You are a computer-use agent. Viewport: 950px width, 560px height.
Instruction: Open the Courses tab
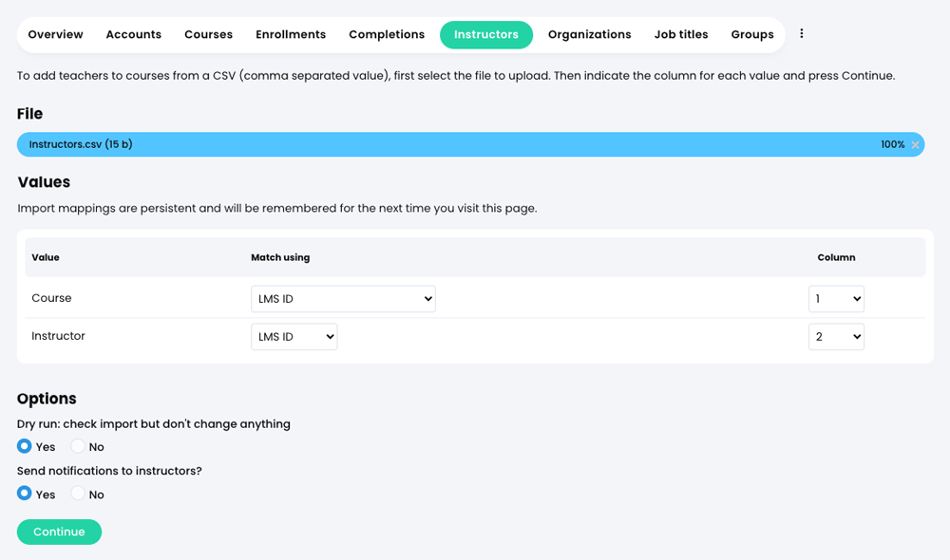tap(208, 33)
